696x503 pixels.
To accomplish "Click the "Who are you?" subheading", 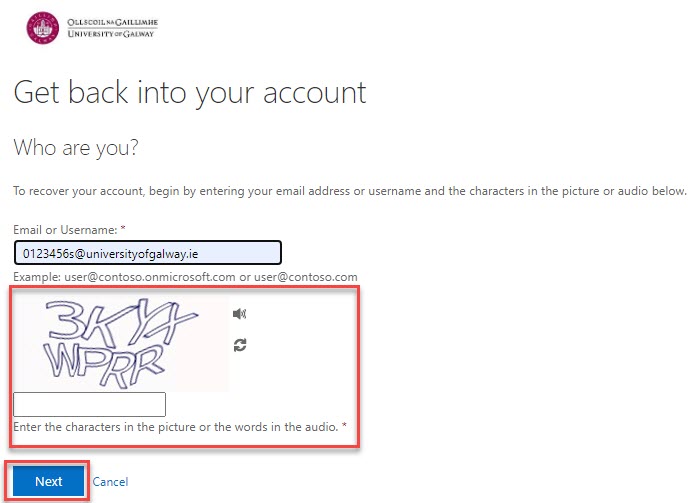I will (x=76, y=147).
